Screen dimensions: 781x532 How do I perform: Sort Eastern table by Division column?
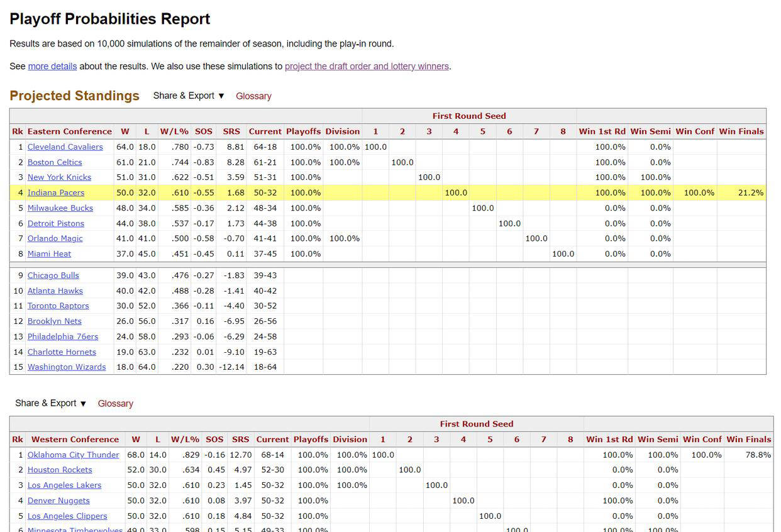point(343,131)
